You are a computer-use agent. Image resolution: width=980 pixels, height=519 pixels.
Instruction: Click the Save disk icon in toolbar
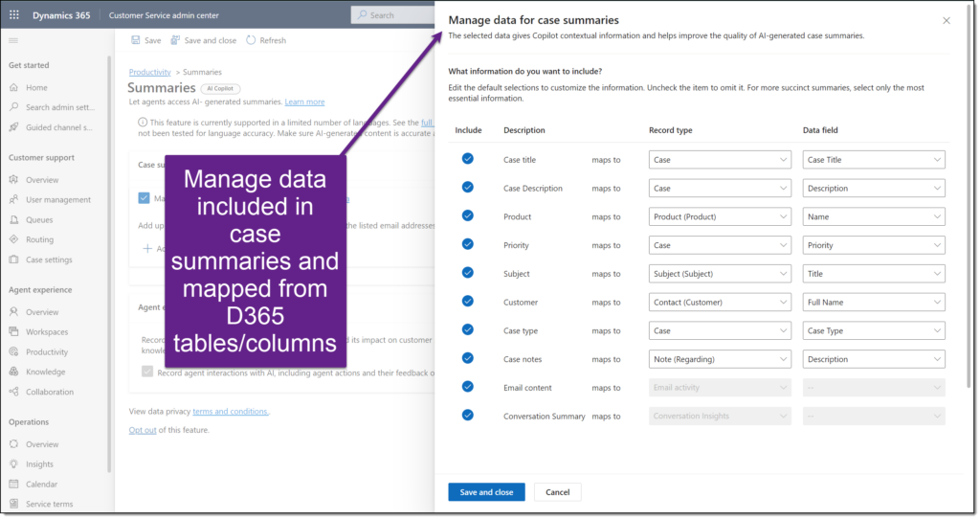[x=136, y=40]
